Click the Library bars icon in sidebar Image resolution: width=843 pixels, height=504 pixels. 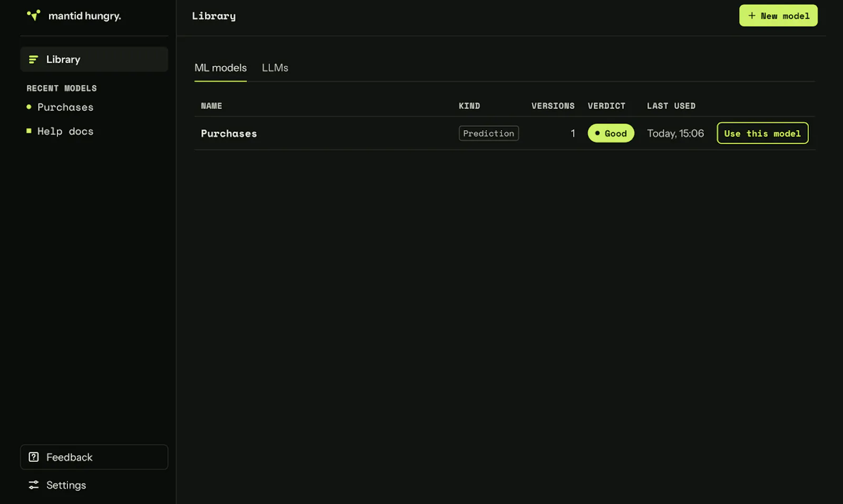pos(33,60)
